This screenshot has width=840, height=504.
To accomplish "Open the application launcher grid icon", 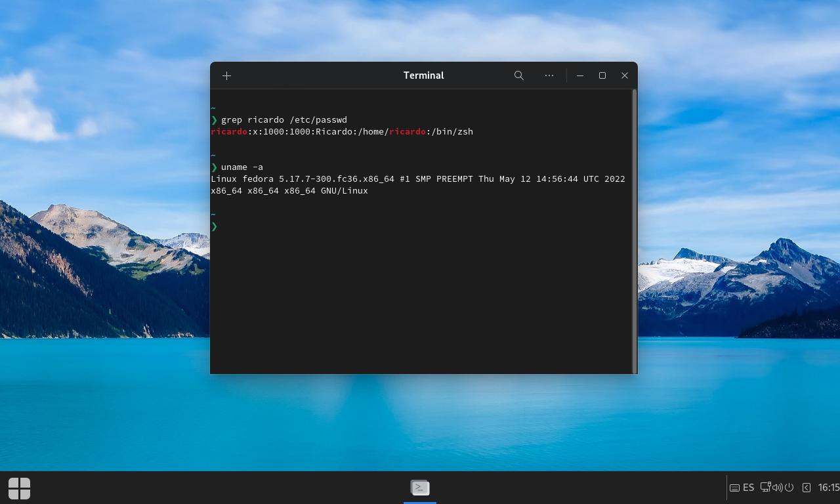I will pos(19,488).
